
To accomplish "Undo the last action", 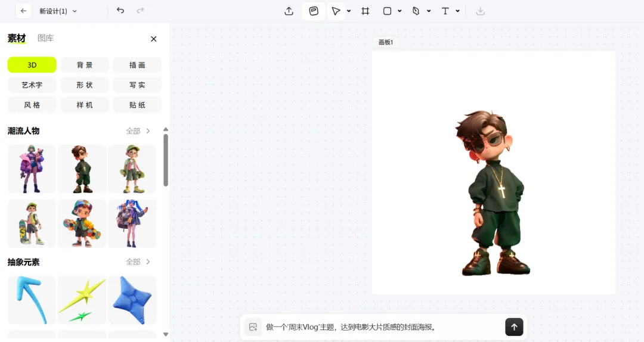I will coord(120,11).
